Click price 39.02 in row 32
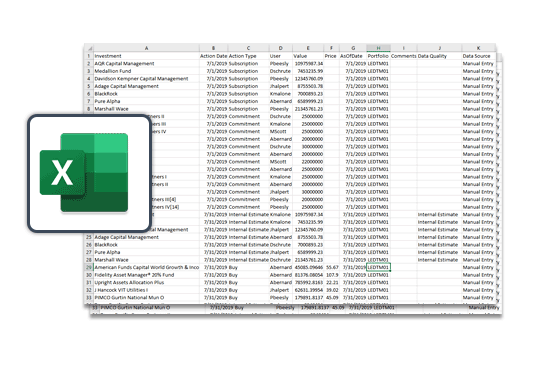Screen dimensions: 555x370 point(332,290)
